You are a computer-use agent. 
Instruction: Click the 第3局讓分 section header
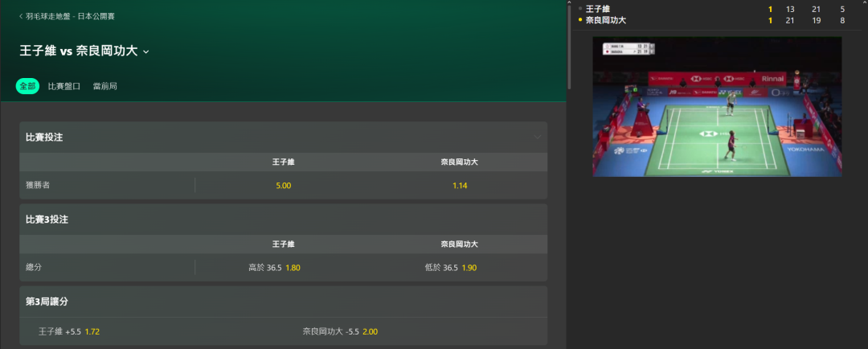(284, 302)
